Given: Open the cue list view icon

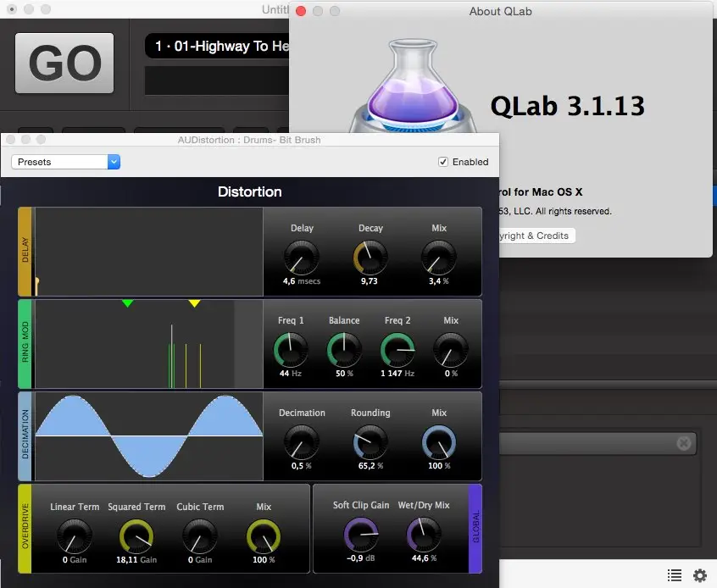Looking at the screenshot, I should (x=675, y=574).
